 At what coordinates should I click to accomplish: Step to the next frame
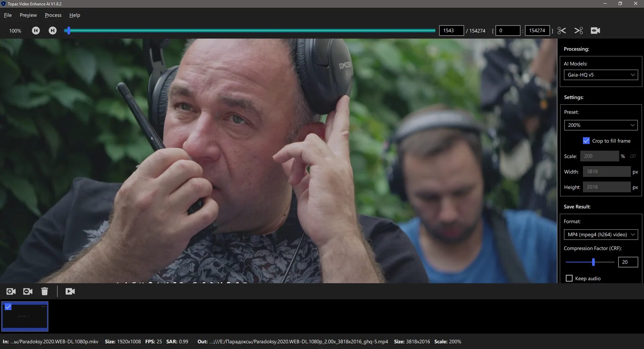[x=53, y=31]
